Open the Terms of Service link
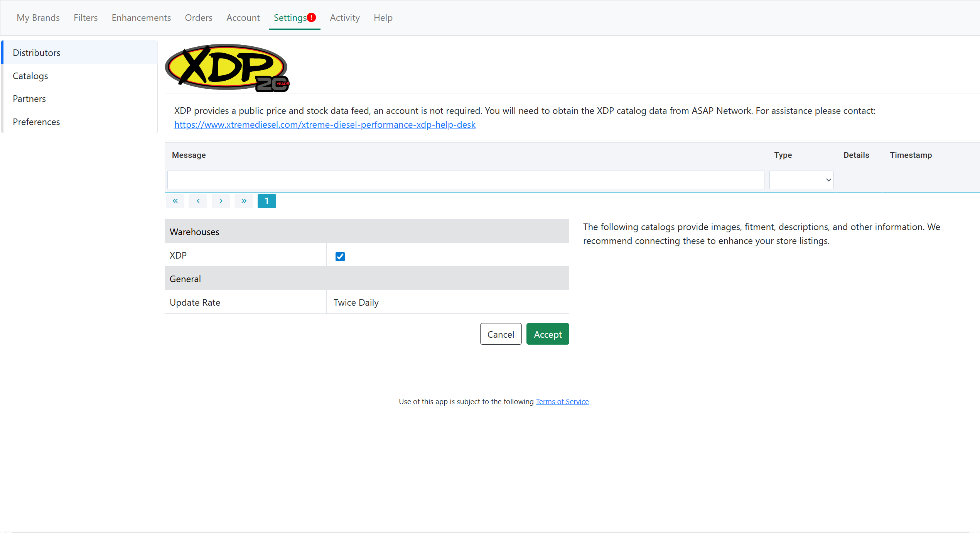This screenshot has height=533, width=980. pyautogui.click(x=562, y=401)
